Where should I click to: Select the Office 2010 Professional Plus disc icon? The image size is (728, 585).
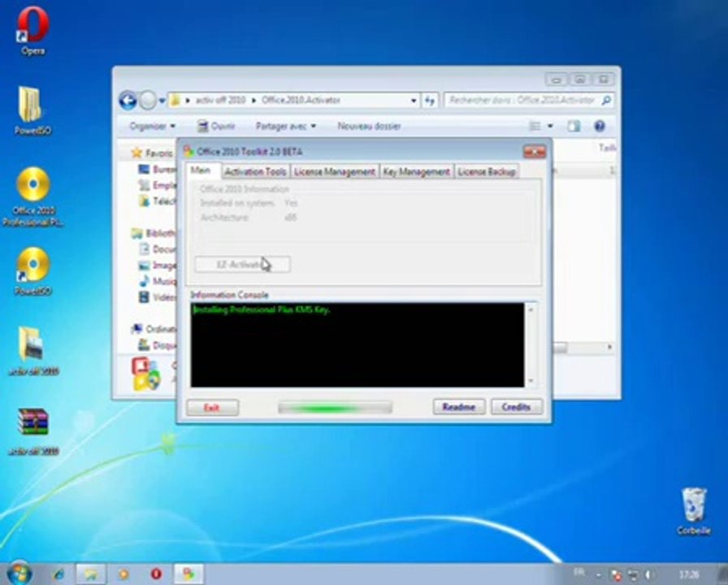pyautogui.click(x=33, y=197)
